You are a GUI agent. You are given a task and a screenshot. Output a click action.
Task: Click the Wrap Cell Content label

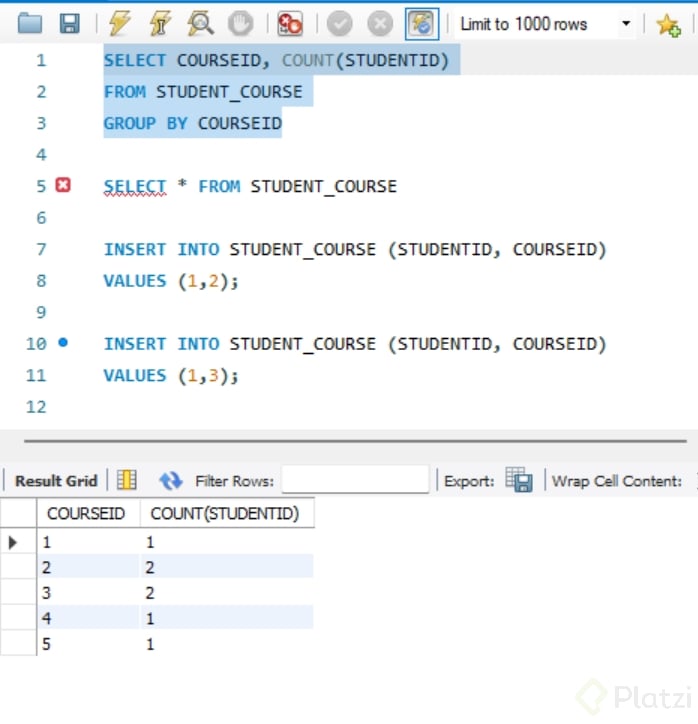pos(617,481)
